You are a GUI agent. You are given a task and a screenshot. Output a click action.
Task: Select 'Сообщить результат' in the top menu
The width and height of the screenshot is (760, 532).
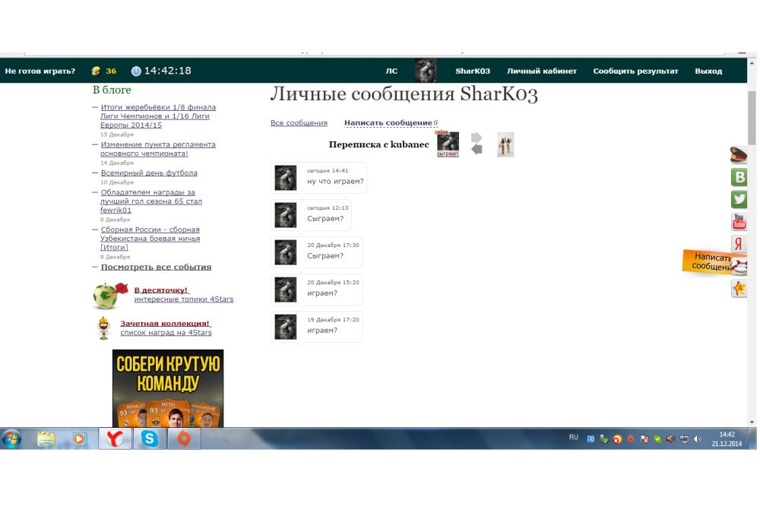tap(635, 71)
